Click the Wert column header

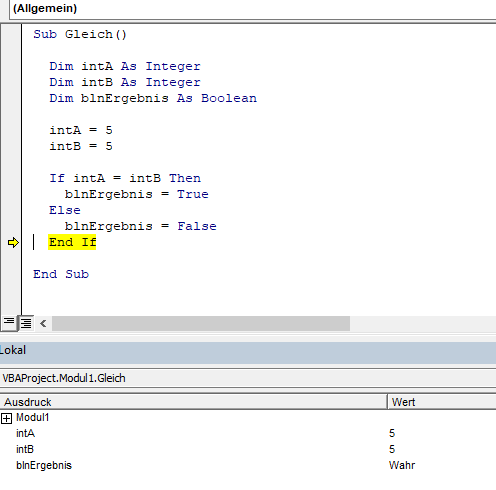click(x=442, y=402)
